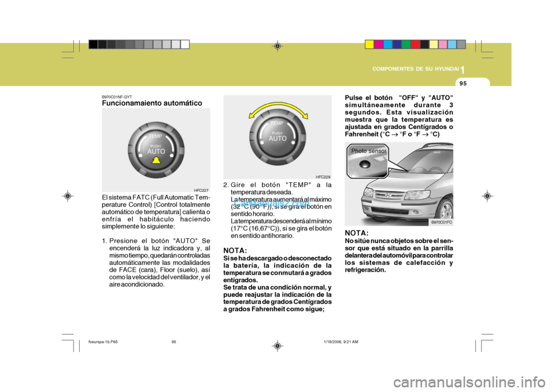
Task: Click the red color swatch in the print bar
Action: pos(415,45)
